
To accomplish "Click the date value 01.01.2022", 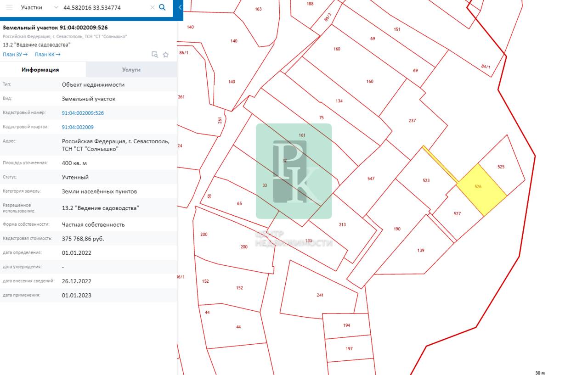I will point(77,252).
